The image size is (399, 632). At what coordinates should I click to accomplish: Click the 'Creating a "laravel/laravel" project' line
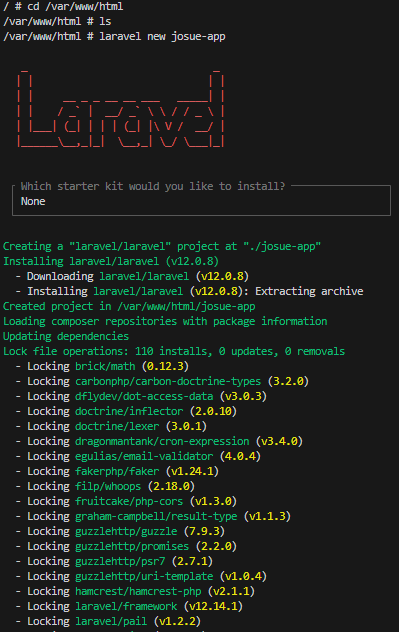click(x=162, y=246)
